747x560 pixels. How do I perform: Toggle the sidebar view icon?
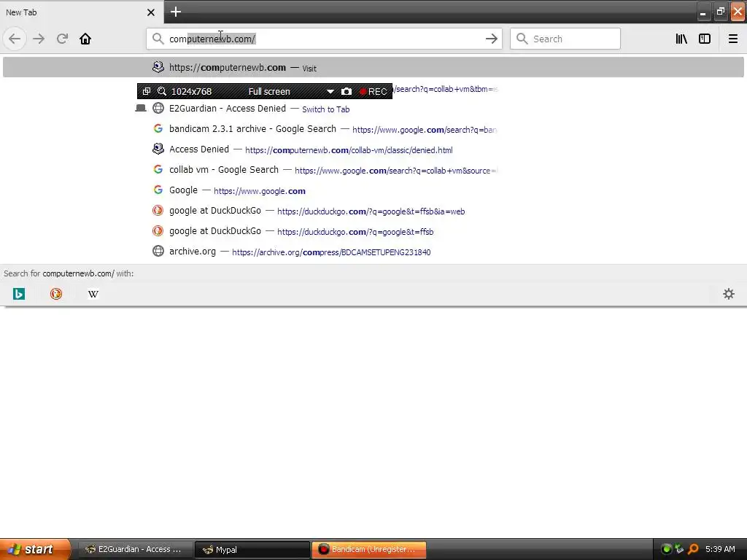705,39
